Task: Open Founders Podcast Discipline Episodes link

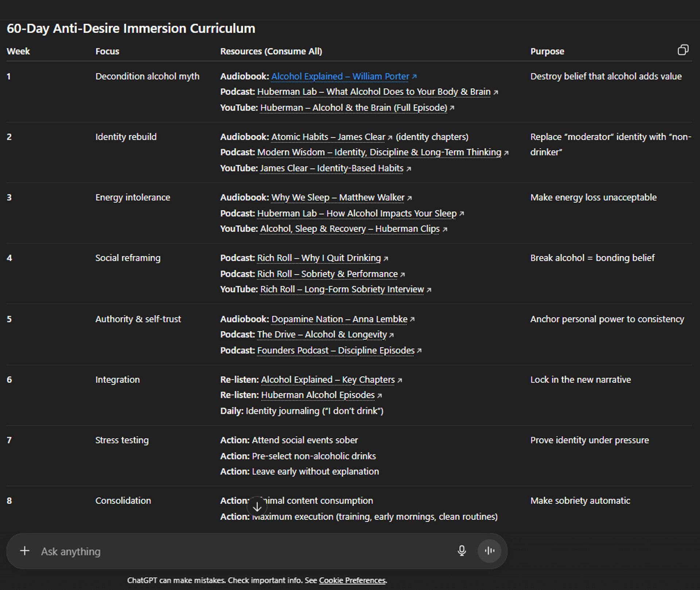Action: click(x=335, y=351)
